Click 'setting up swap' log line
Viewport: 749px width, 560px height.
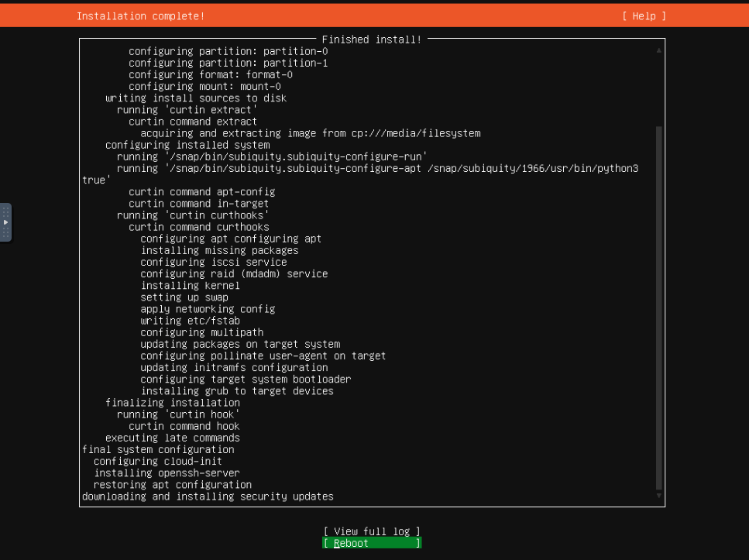[x=184, y=297]
